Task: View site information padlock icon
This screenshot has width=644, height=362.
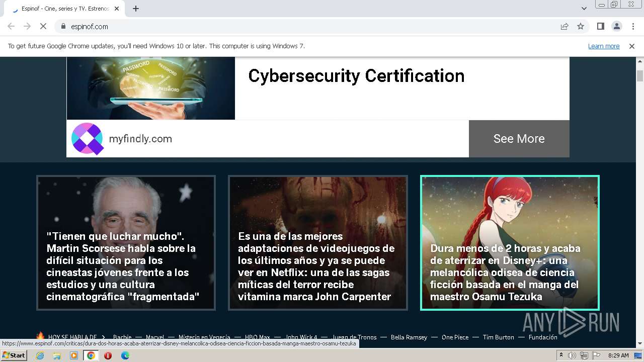Action: coord(63,26)
